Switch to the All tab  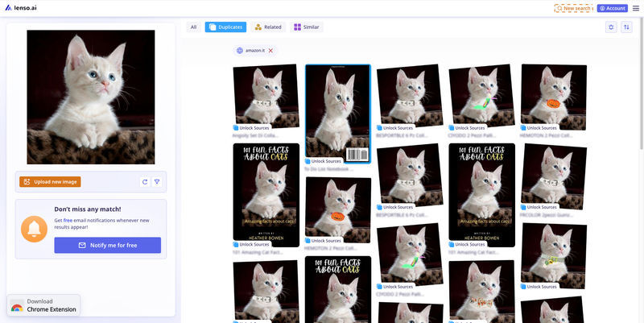193,27
